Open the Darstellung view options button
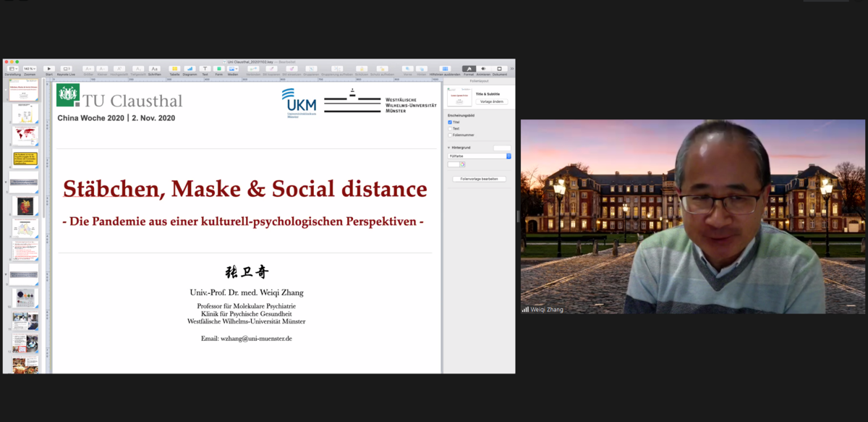 click(x=12, y=69)
